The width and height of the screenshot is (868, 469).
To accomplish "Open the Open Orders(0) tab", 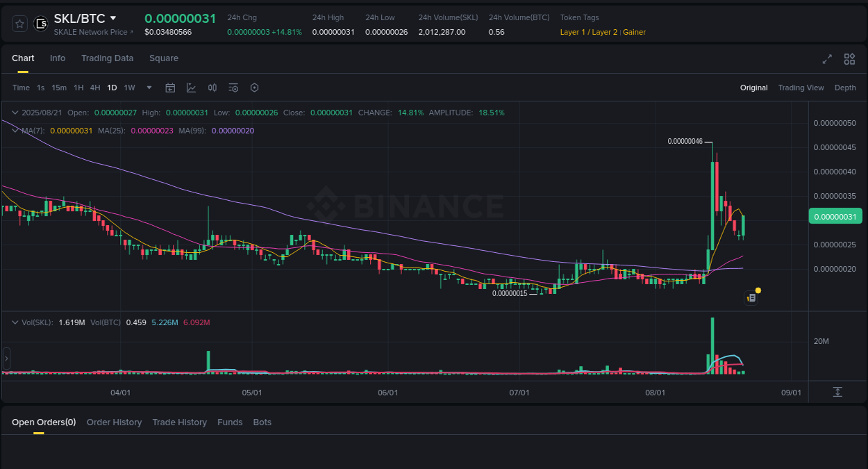I will tap(44, 422).
